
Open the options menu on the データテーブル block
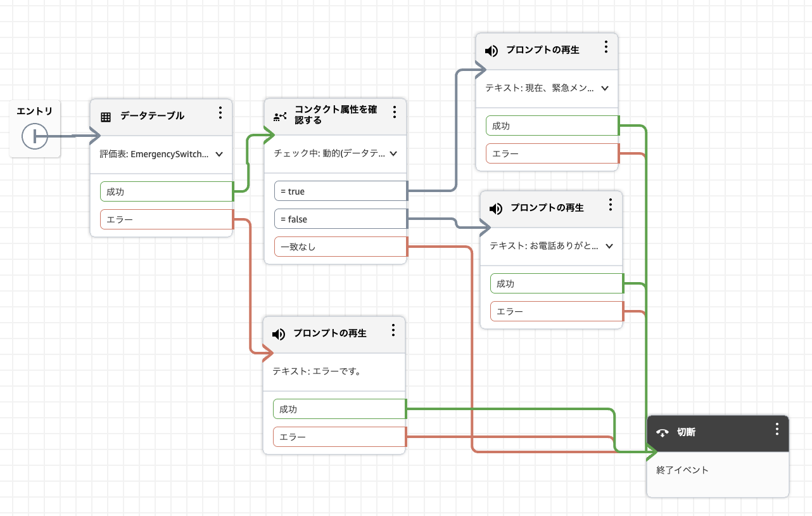click(x=220, y=113)
